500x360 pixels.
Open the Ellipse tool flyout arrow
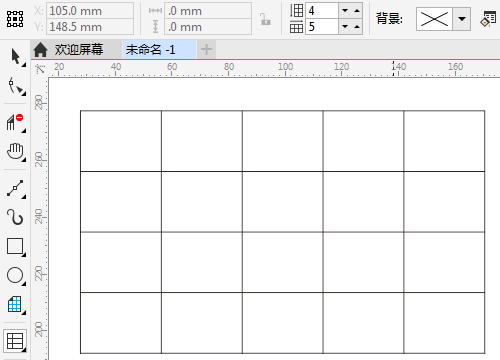[x=24, y=284]
